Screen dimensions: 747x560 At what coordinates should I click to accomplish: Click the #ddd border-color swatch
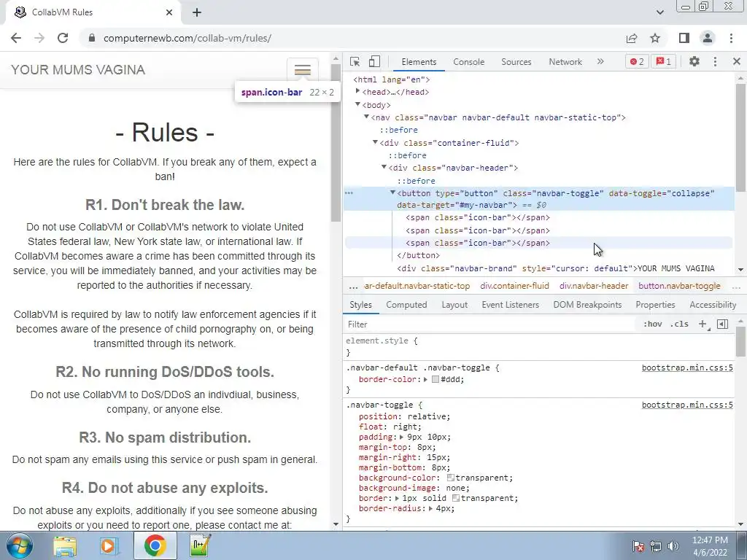(435, 379)
